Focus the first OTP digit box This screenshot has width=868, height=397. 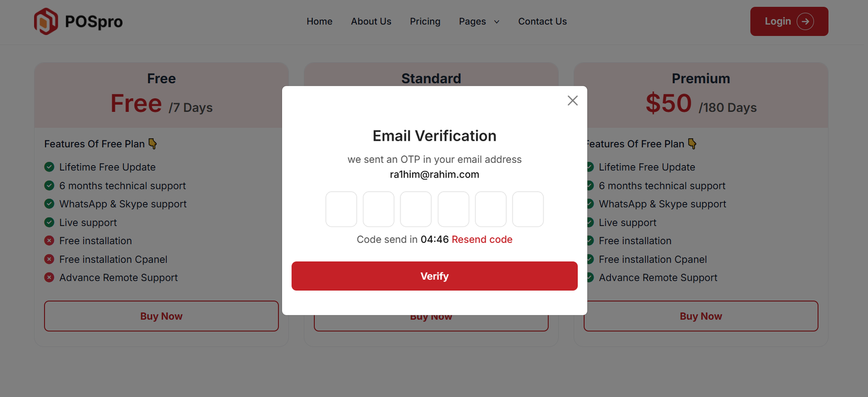point(341,209)
